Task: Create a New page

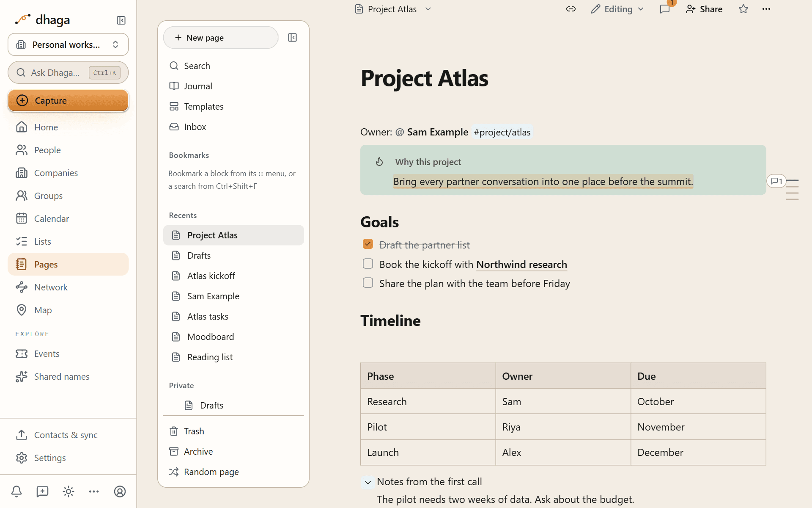Action: pos(221,38)
